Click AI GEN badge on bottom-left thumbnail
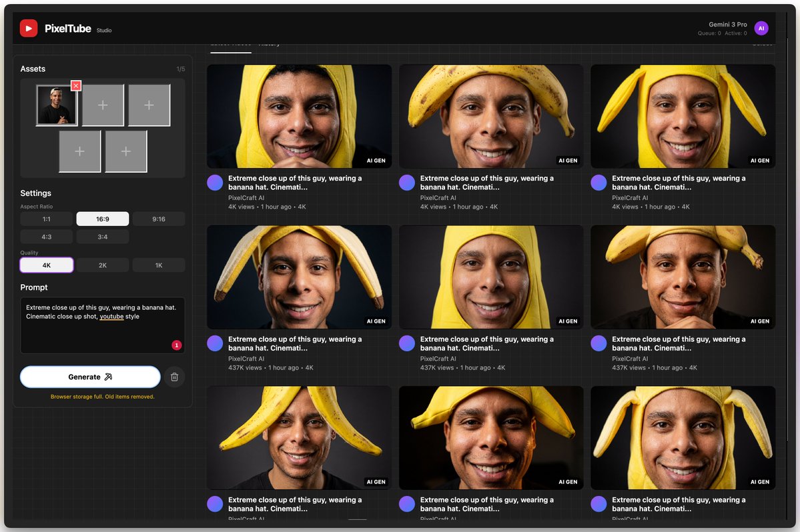This screenshot has width=800, height=532. (376, 481)
